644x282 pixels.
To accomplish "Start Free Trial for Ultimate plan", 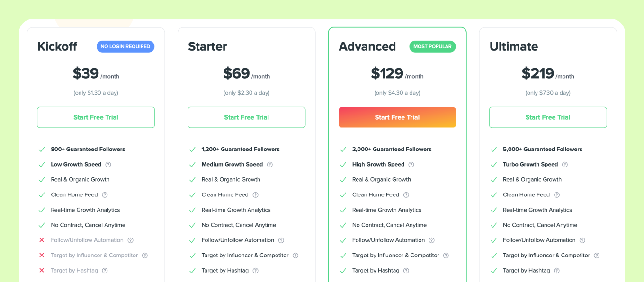I will (548, 117).
